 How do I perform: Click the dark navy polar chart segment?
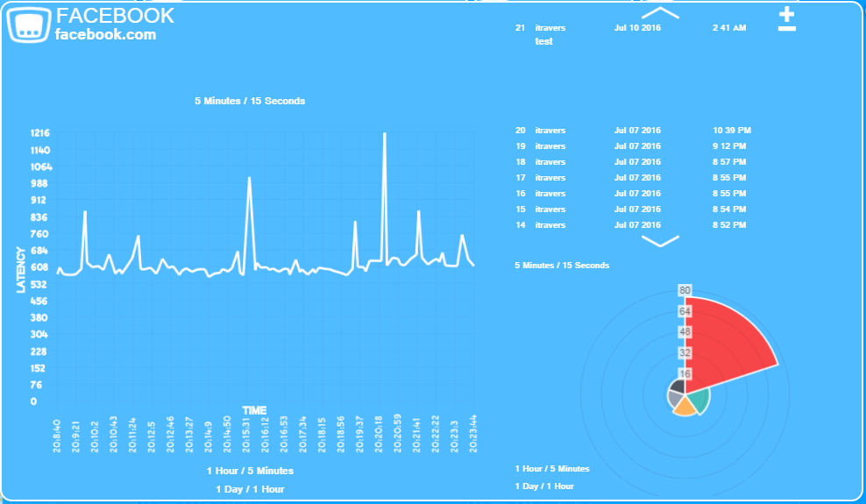click(678, 387)
